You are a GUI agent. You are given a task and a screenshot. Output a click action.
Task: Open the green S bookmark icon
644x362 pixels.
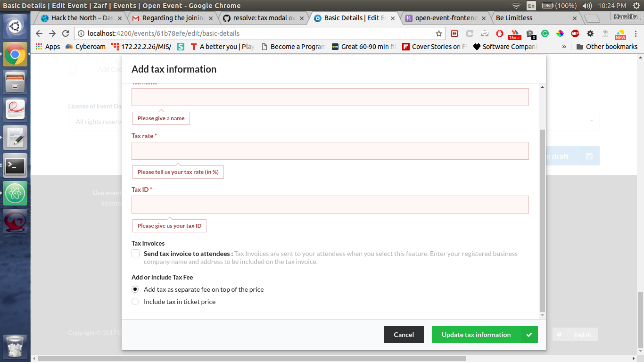pos(181,47)
